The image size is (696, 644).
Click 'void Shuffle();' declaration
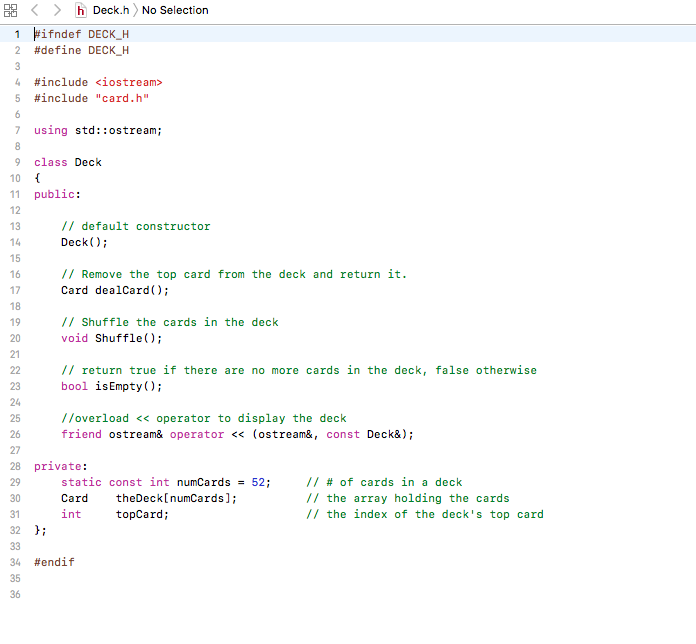(111, 338)
